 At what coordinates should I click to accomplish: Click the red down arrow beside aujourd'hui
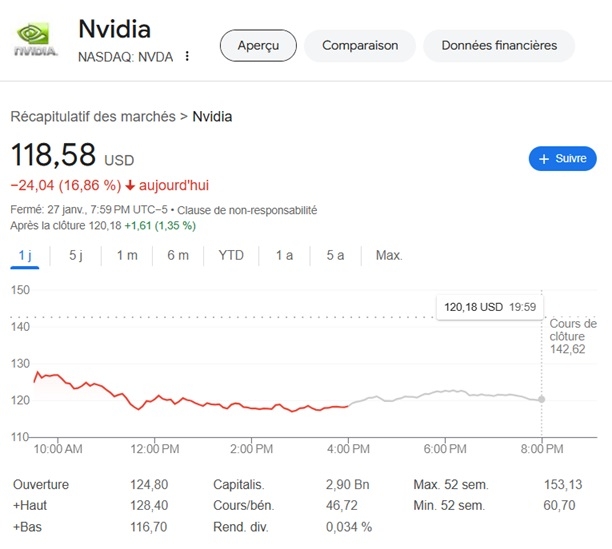coord(130,185)
